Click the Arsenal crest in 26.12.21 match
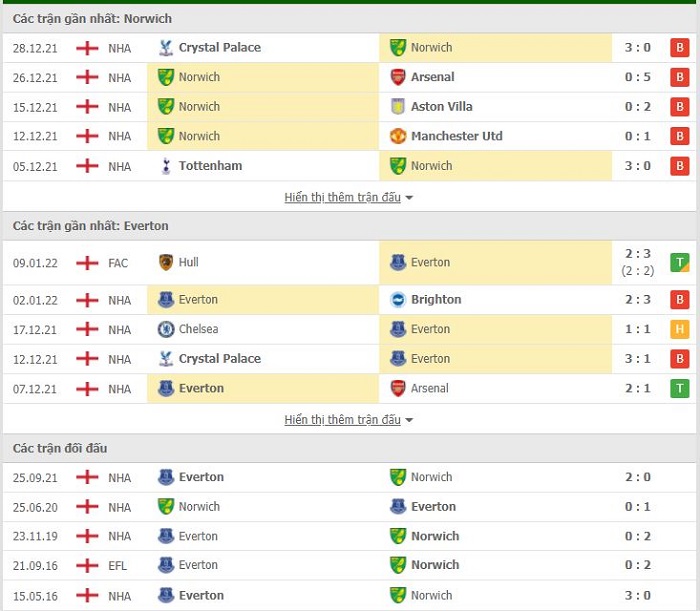The width and height of the screenshot is (700, 611). 398,77
